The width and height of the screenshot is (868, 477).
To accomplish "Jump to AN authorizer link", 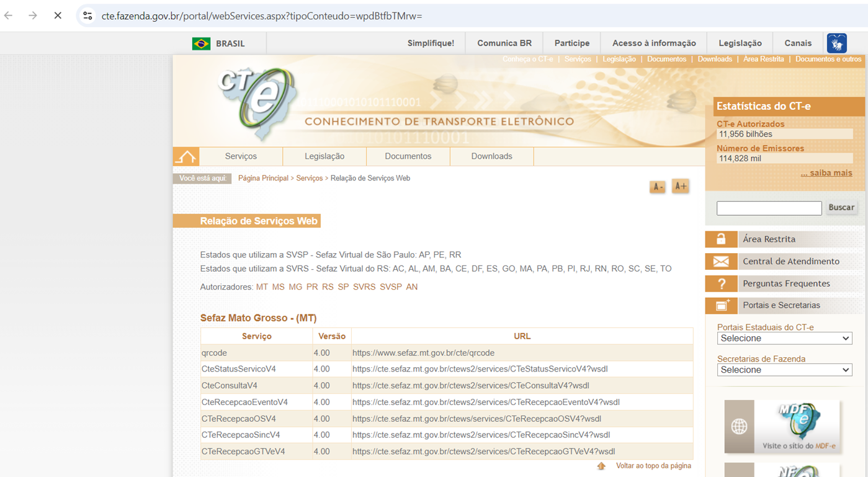I will [412, 287].
